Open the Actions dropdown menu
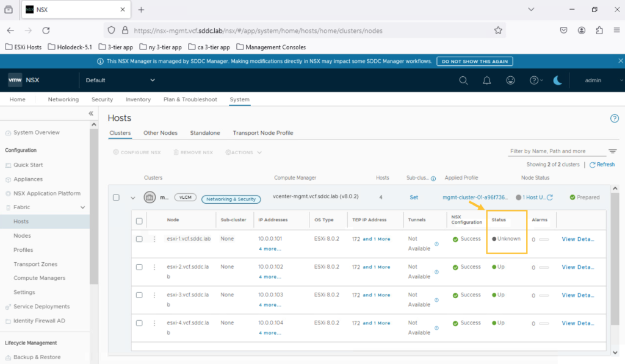 point(244,152)
